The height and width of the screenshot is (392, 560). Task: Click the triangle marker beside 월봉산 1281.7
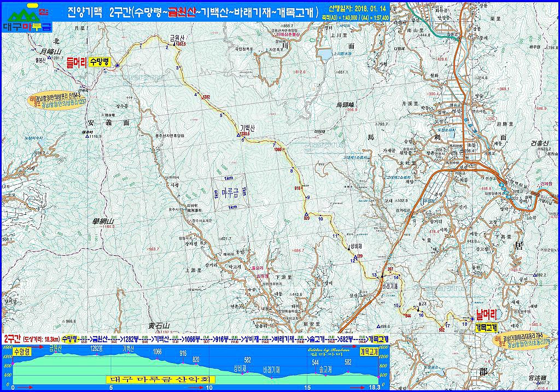[49, 57]
